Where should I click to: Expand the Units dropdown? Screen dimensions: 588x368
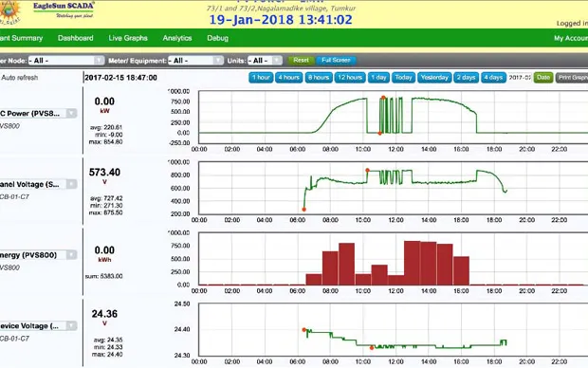[265, 61]
